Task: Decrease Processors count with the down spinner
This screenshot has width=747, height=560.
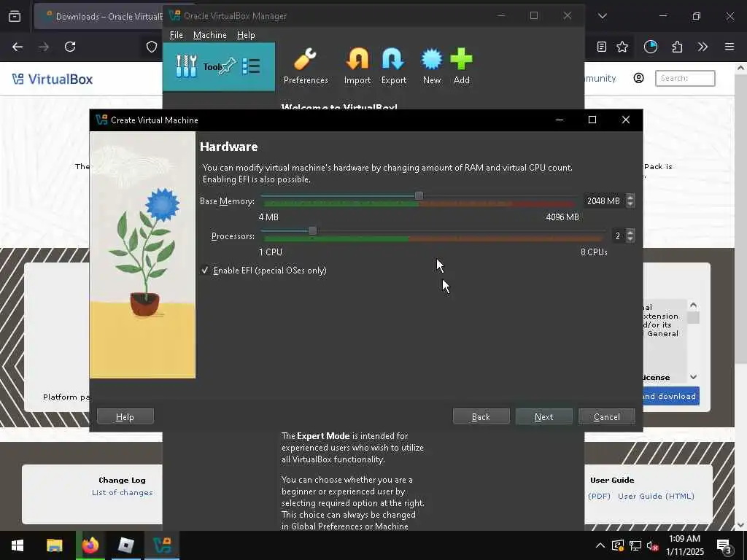Action: pos(630,238)
